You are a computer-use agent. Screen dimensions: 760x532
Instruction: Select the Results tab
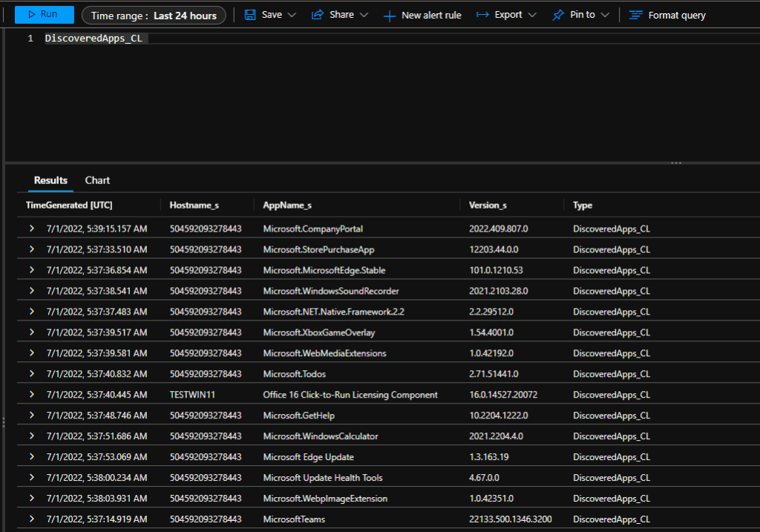[x=50, y=180]
